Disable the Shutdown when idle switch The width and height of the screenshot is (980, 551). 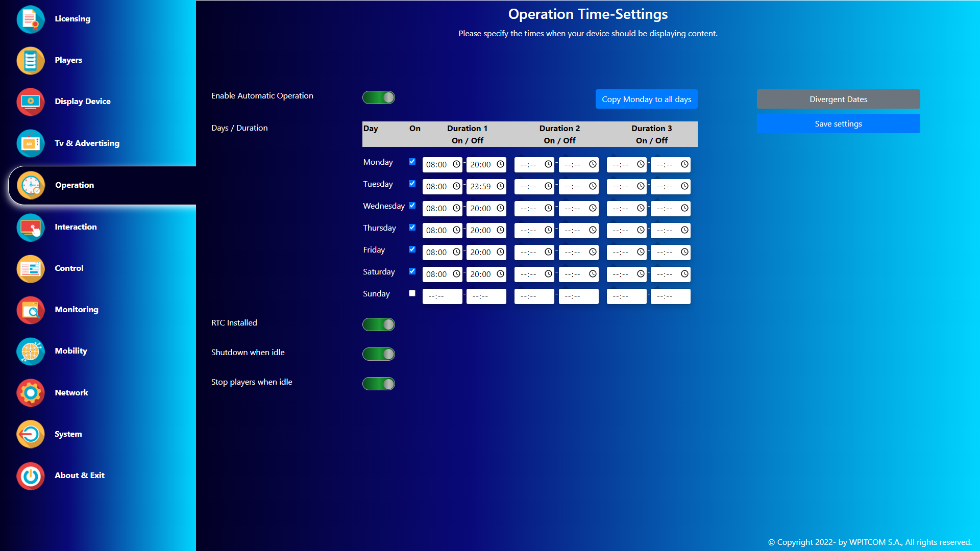(x=378, y=354)
